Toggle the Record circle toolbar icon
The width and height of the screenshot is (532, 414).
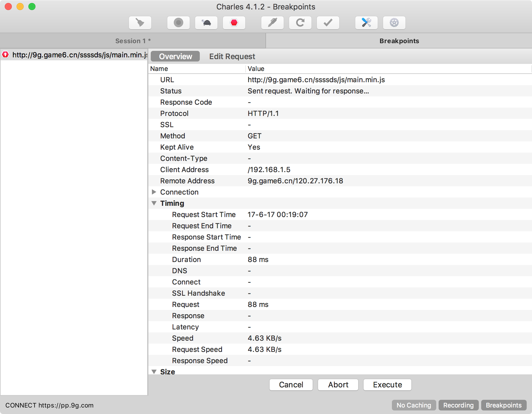(178, 23)
